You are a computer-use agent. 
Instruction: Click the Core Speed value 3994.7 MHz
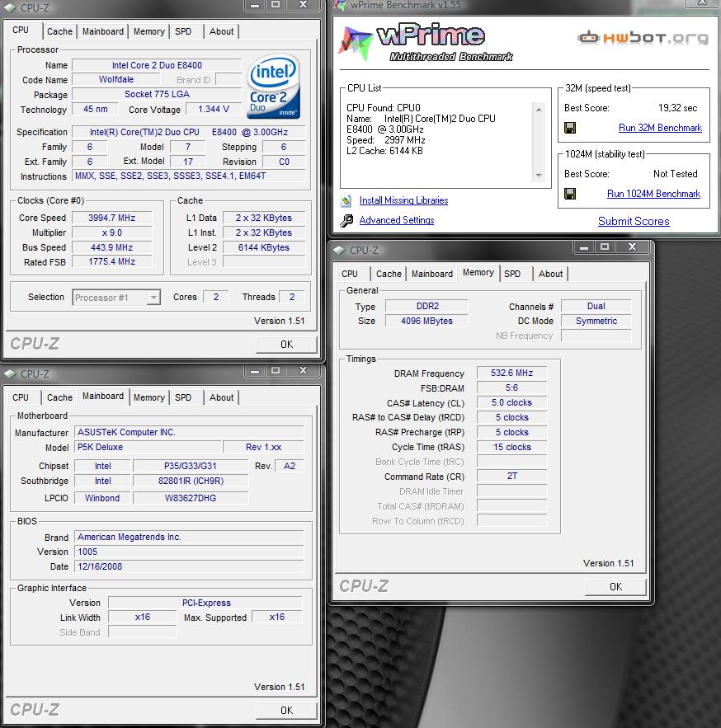coord(112,218)
